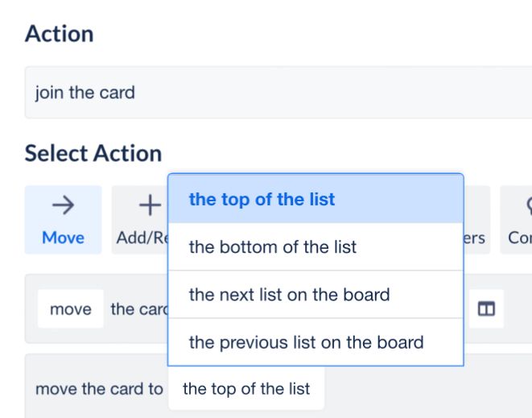Click 'the card' text in move row
Viewport: 532px width, 418px height.
[139, 309]
